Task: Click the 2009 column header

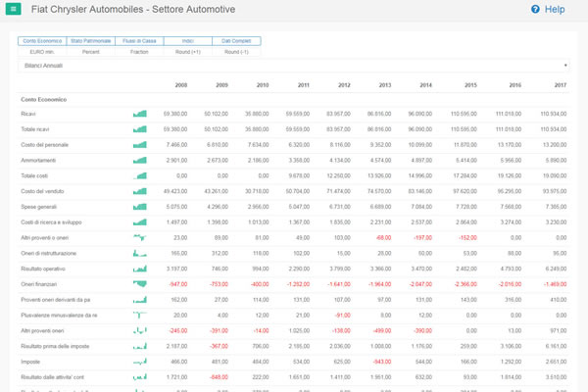Action: pos(222,85)
